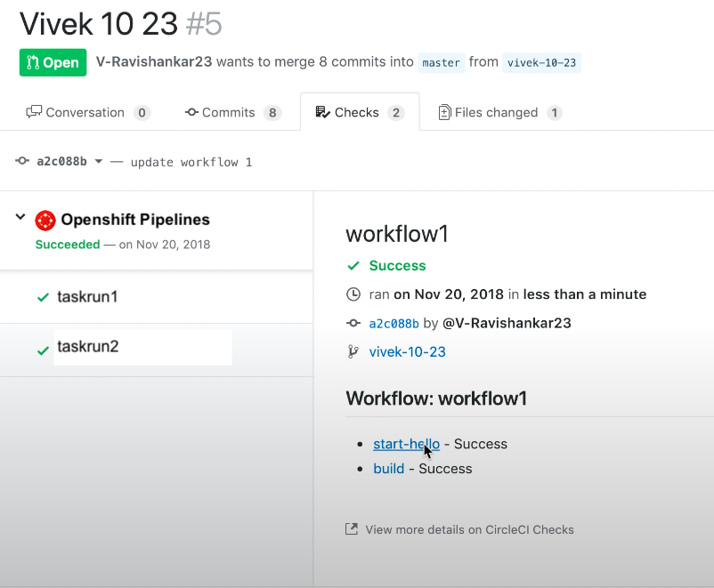
Task: Click the green checkmark beside taskrun2
Action: pos(43,350)
